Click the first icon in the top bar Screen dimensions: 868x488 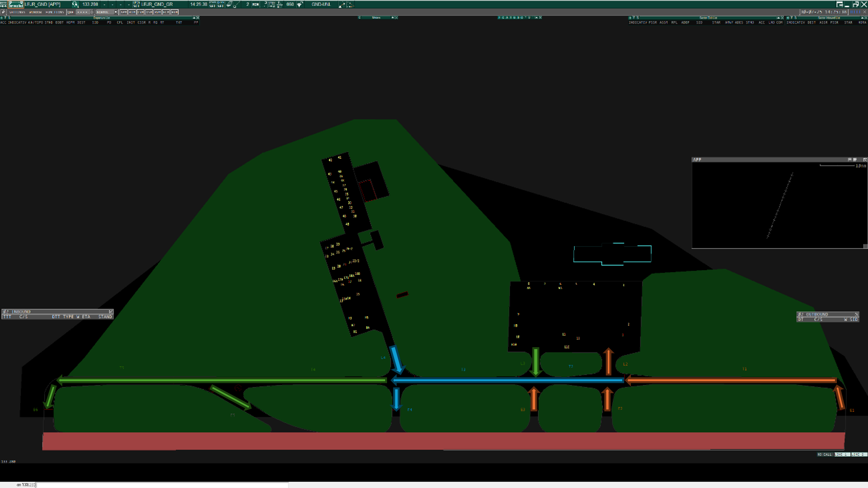(x=3, y=4)
